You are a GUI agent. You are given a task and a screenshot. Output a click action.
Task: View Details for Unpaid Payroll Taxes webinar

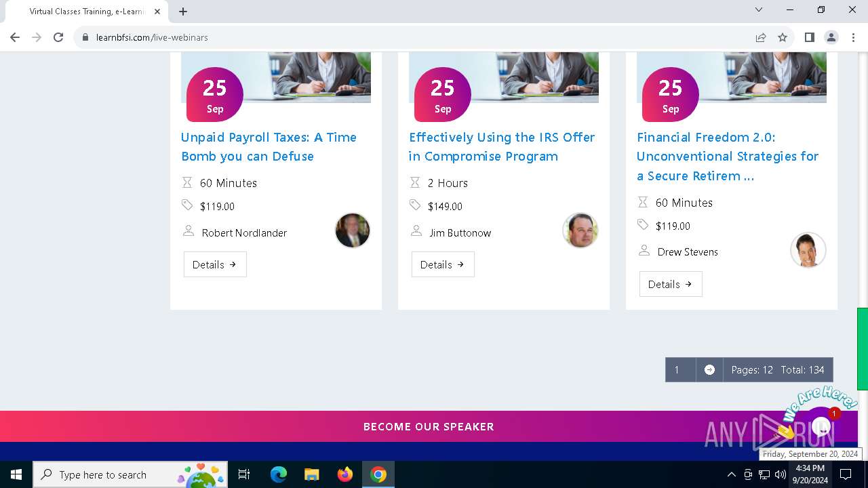pyautogui.click(x=215, y=264)
